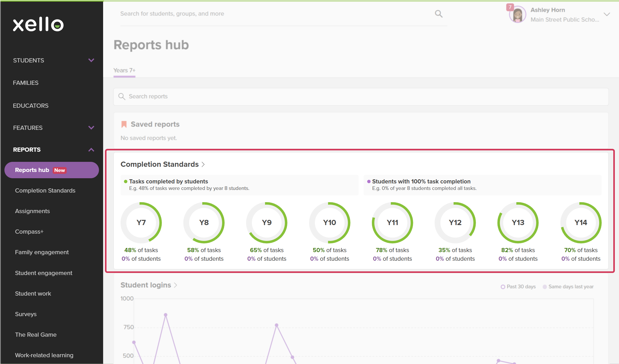Expand the FEATURES menu chevron
This screenshot has height=364, width=619.
[x=91, y=128]
